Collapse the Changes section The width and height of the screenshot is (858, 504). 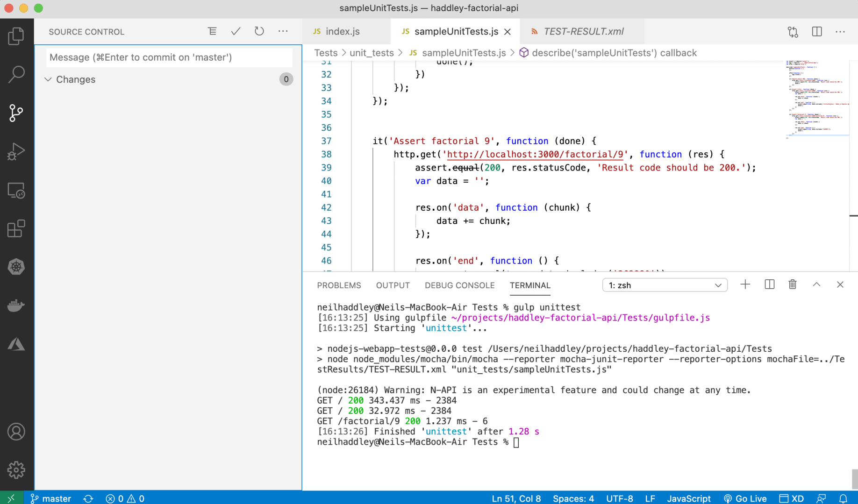pyautogui.click(x=48, y=79)
